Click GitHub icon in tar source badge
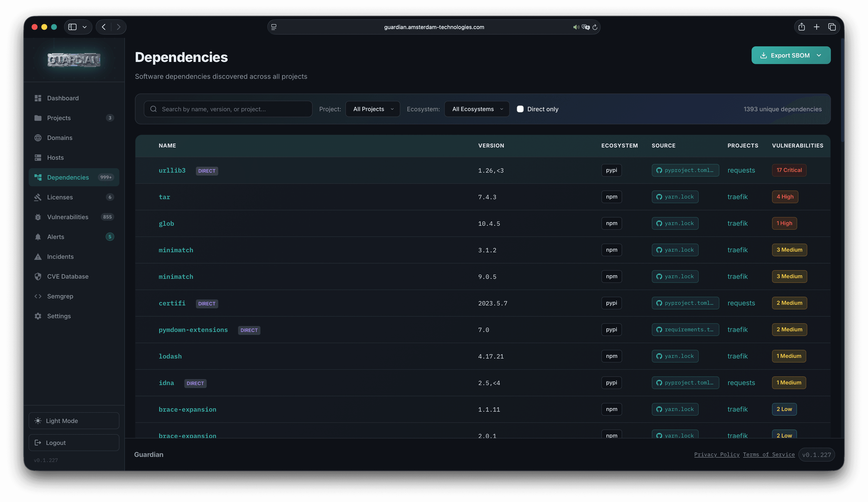868x502 pixels. coord(659,197)
